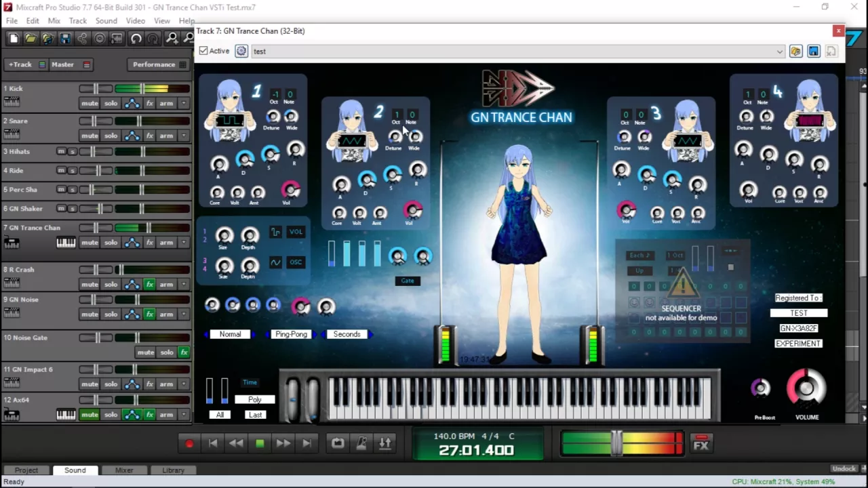Open the Mix menu
This screenshot has height=488, width=868.
pos(54,21)
